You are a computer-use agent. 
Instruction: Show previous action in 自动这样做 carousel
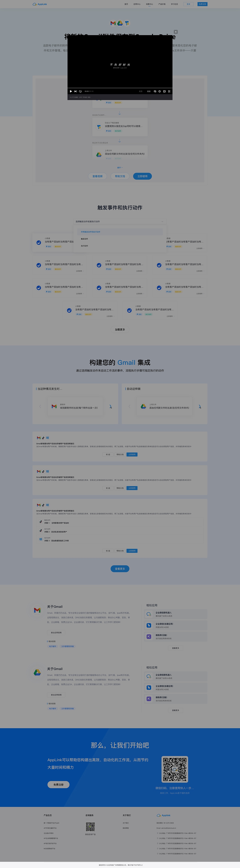(x=129, y=406)
